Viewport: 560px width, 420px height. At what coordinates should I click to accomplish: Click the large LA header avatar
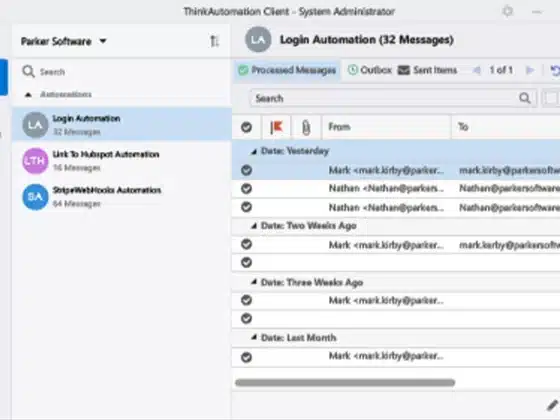pos(258,40)
